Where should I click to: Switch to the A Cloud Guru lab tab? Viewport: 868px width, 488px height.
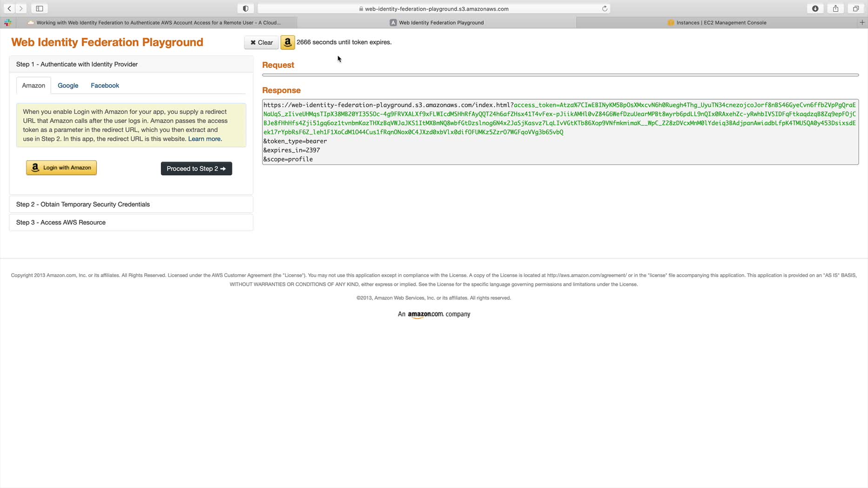point(157,22)
